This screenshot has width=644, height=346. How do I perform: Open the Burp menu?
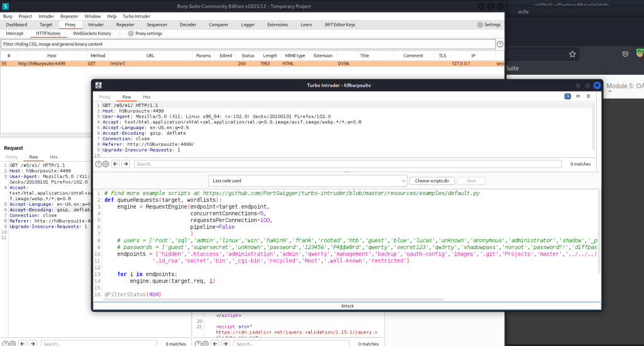[x=8, y=16]
